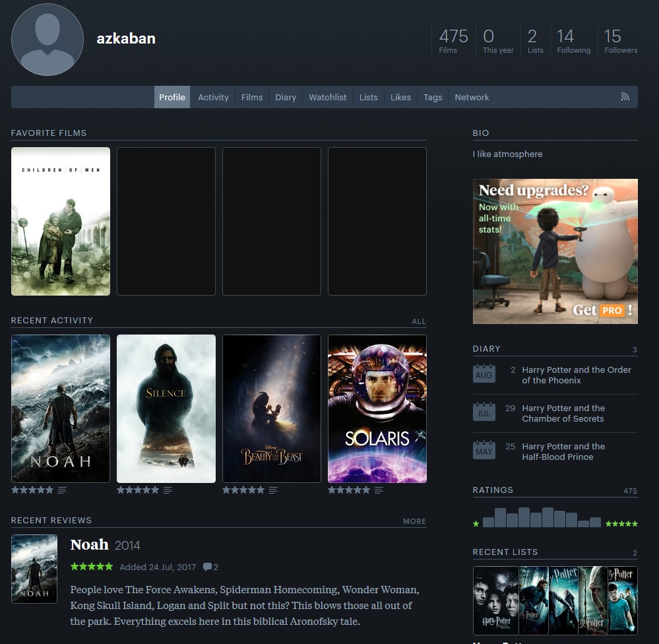659x644 pixels.
Task: Go to the Films tab
Action: 252,97
